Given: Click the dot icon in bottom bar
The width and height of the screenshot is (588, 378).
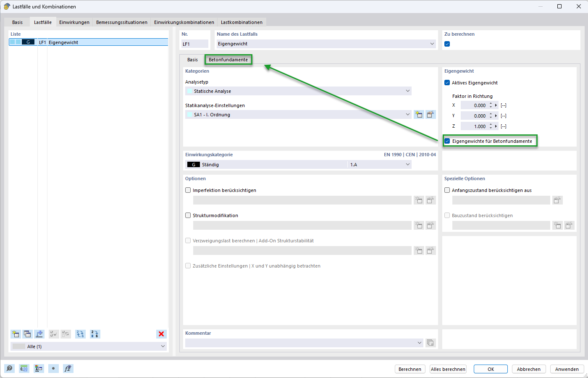Looking at the screenshot, I should point(53,368).
